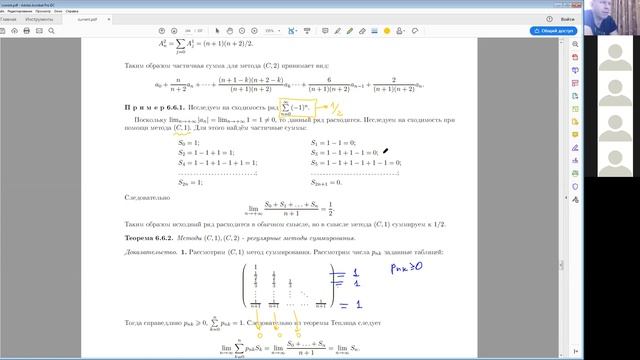Image resolution: width=640 pixels, height=360 pixels.
Task: Open the find text search tool
Action: click(51, 31)
